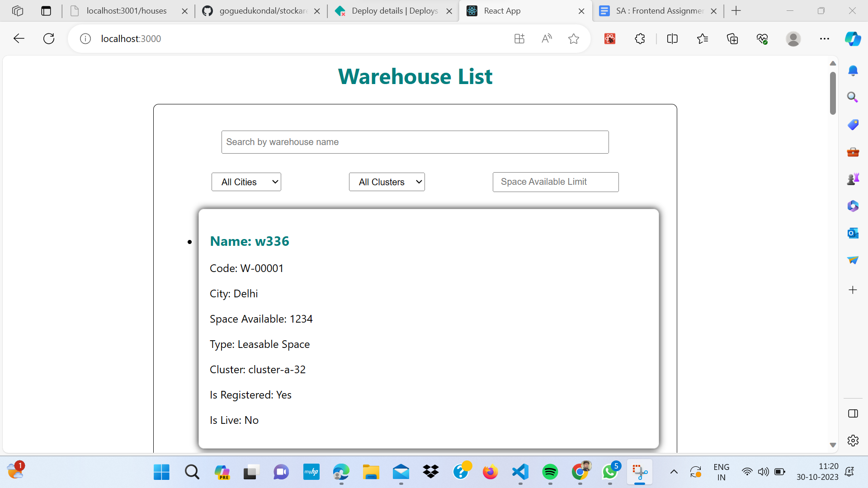The height and width of the screenshot is (488, 868).
Task: Expand the All Clusters dropdown
Action: pos(387,182)
